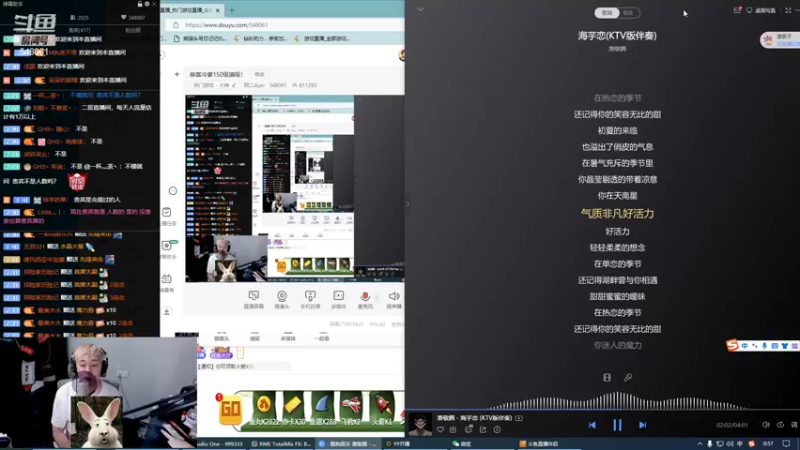Click 修改 button next to stream title

coord(260,74)
